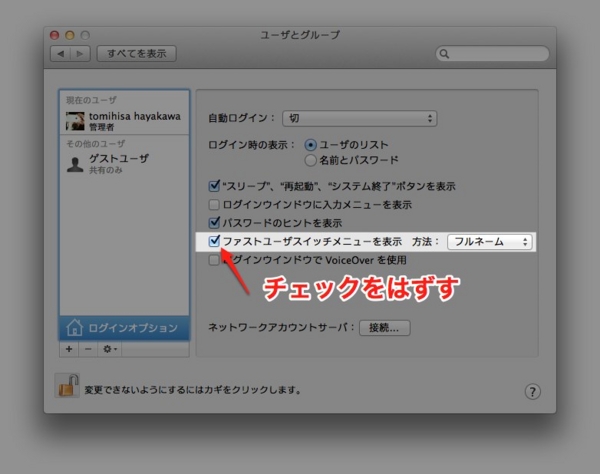This screenshot has width=600, height=474.
Task: Click the 現在のユーザ header text
Action: point(91,100)
